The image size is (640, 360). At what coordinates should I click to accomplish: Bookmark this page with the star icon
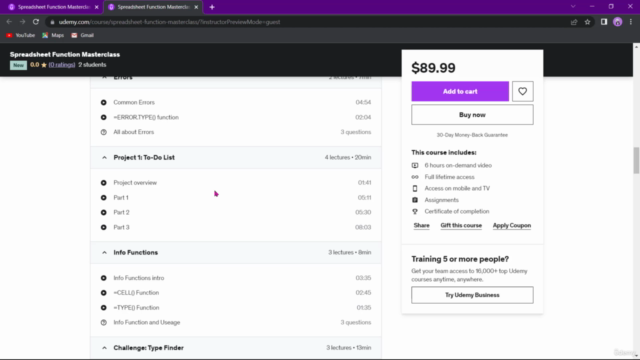click(x=587, y=22)
